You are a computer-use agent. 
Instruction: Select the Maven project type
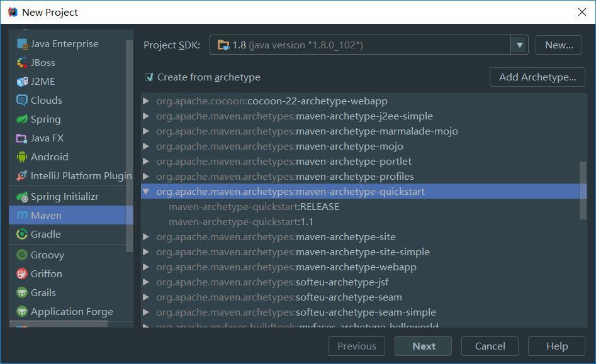tap(70, 215)
